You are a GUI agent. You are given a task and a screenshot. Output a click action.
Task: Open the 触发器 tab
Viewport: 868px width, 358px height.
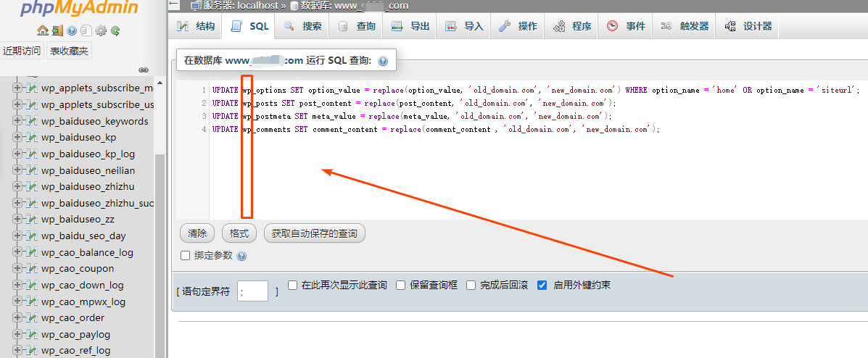click(685, 26)
